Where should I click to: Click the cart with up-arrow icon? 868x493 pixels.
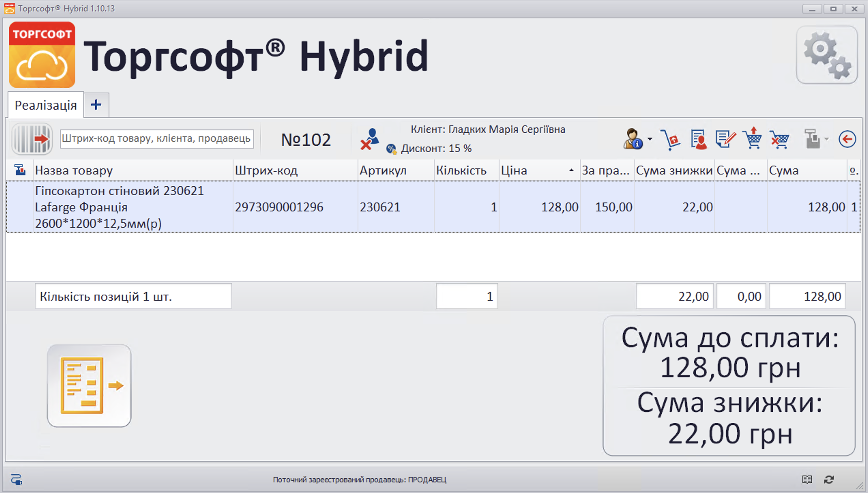pos(752,139)
